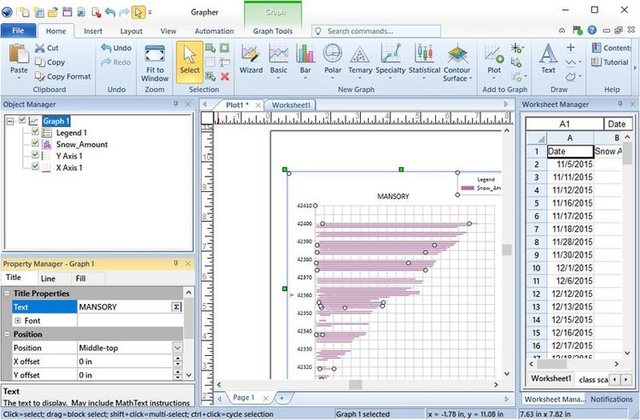Open the Paste dropdown arrow
Screen dimensions: 640x420
tap(19, 78)
